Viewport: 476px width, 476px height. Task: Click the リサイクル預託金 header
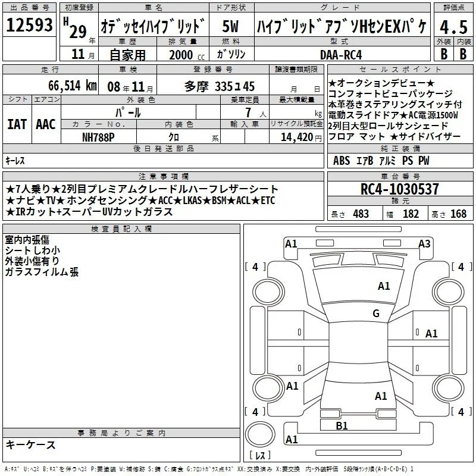click(x=296, y=124)
